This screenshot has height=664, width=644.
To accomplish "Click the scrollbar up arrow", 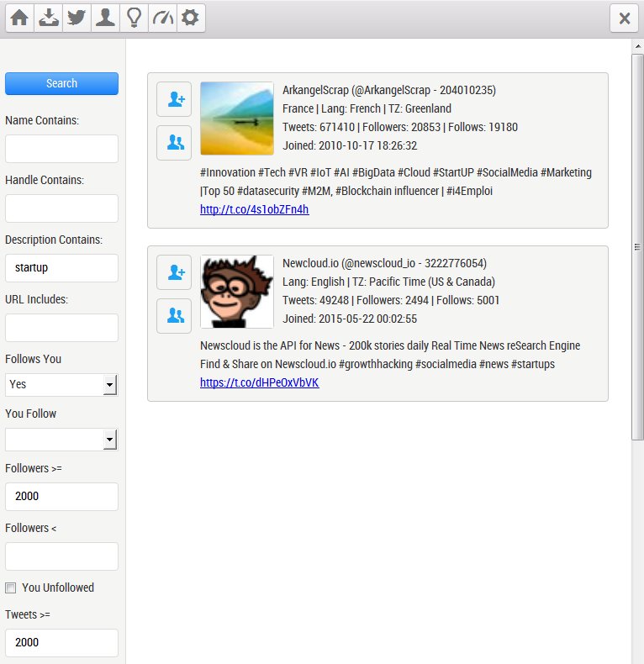I will point(637,45).
